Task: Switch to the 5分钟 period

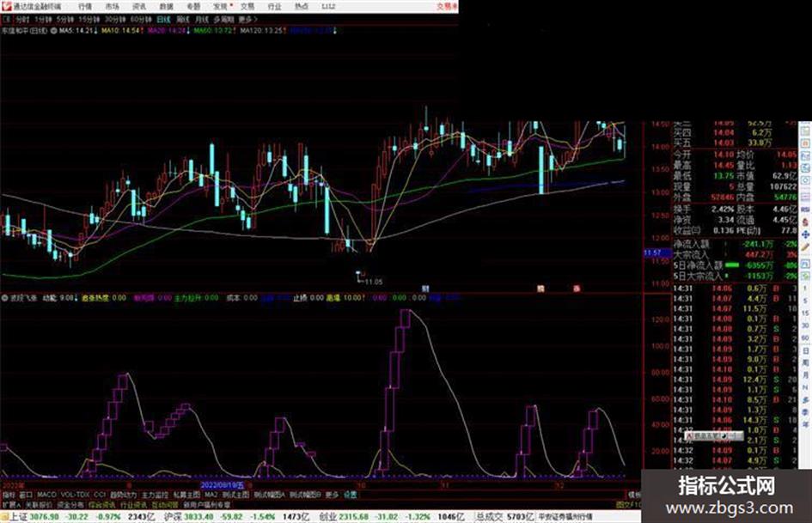Action: click(x=64, y=19)
